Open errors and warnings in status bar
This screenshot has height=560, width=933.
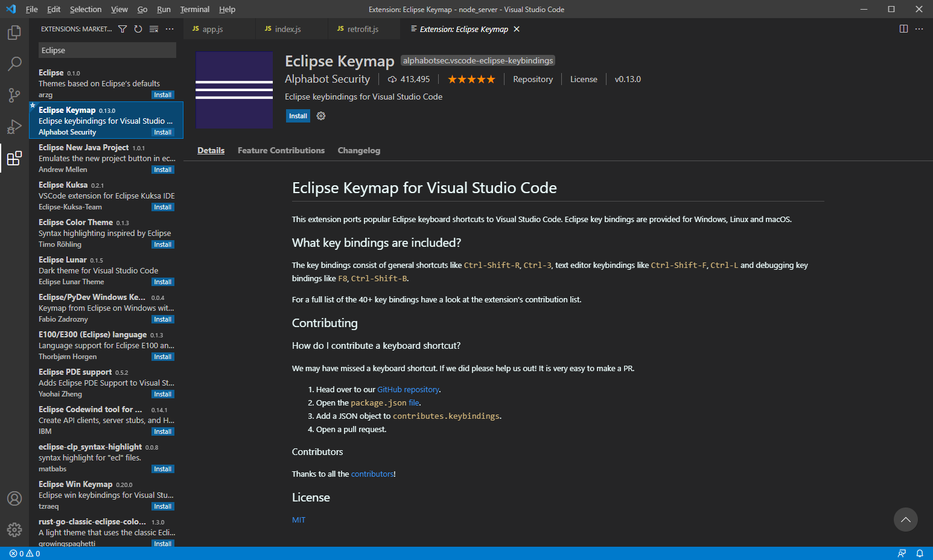[25, 553]
